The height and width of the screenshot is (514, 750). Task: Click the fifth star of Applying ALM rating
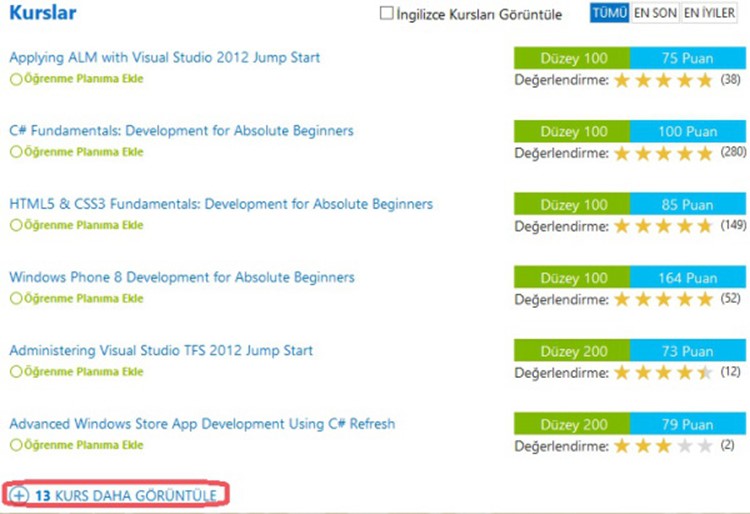click(x=706, y=80)
